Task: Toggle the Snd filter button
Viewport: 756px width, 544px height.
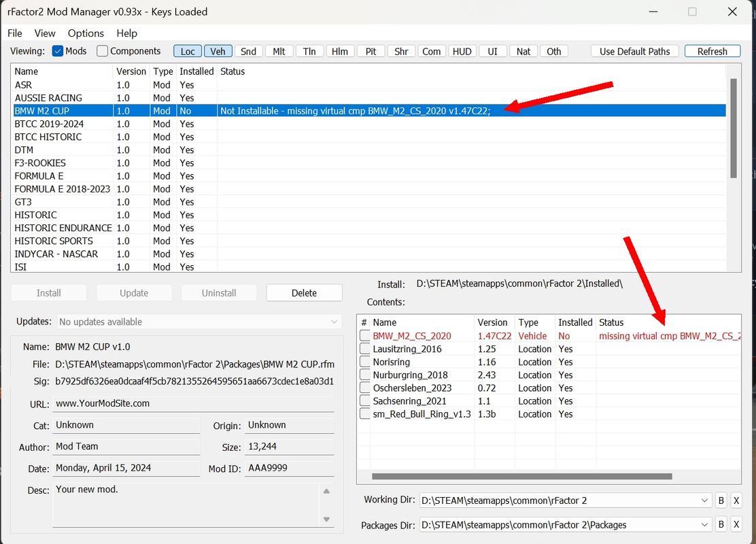Action: coord(248,52)
